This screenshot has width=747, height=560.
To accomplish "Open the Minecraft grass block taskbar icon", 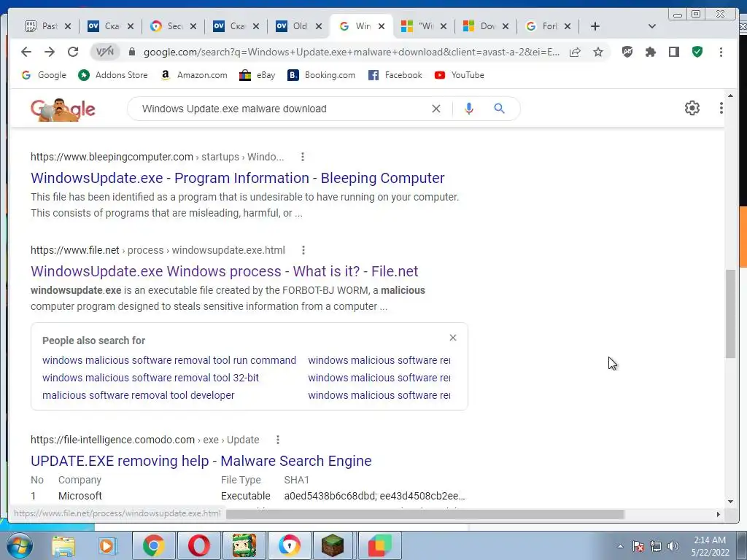I will pyautogui.click(x=333, y=545).
